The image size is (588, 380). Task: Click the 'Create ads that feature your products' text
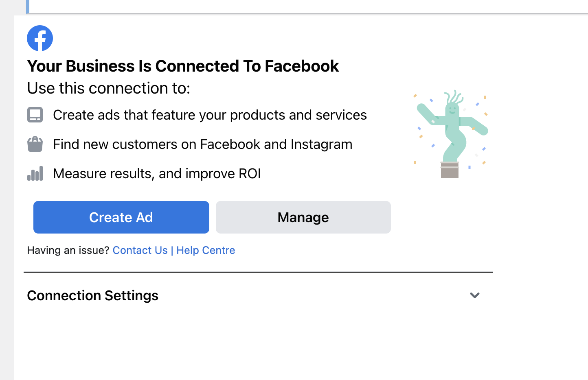pyautogui.click(x=210, y=115)
